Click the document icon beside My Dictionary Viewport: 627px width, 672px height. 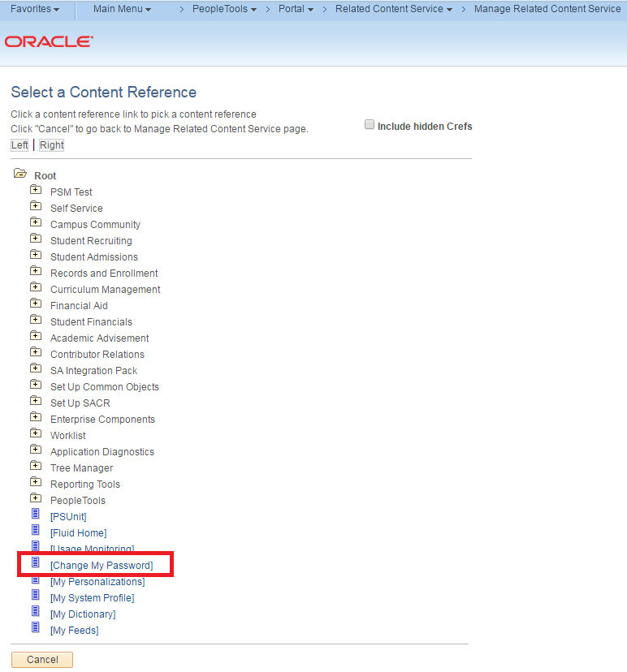35,612
